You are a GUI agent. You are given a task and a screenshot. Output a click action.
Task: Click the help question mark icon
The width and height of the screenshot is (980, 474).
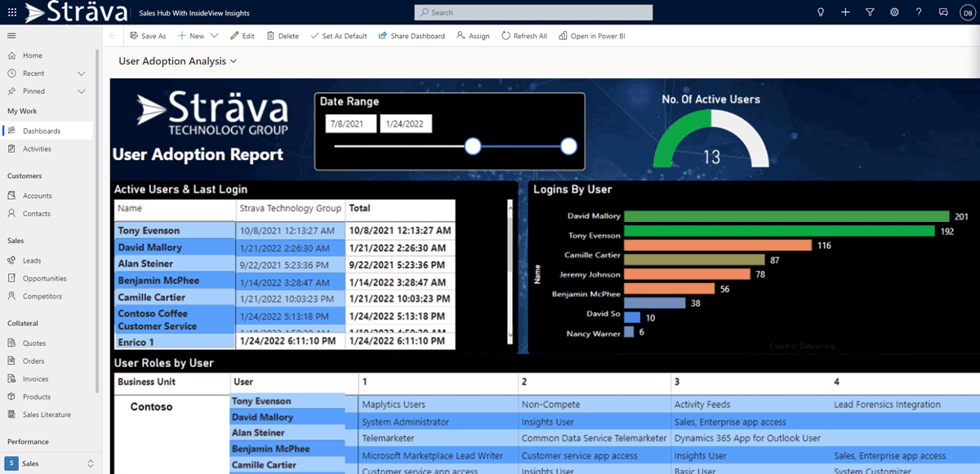coord(919,12)
